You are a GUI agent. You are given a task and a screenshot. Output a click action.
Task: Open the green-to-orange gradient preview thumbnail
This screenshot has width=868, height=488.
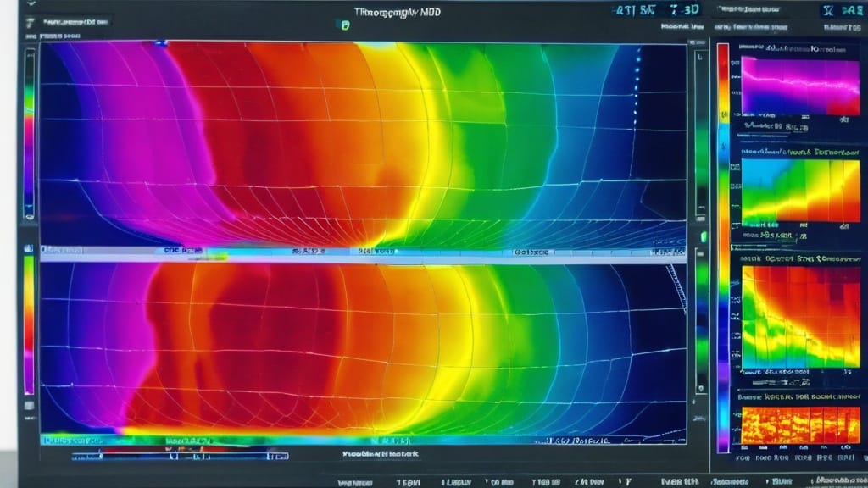click(x=800, y=191)
